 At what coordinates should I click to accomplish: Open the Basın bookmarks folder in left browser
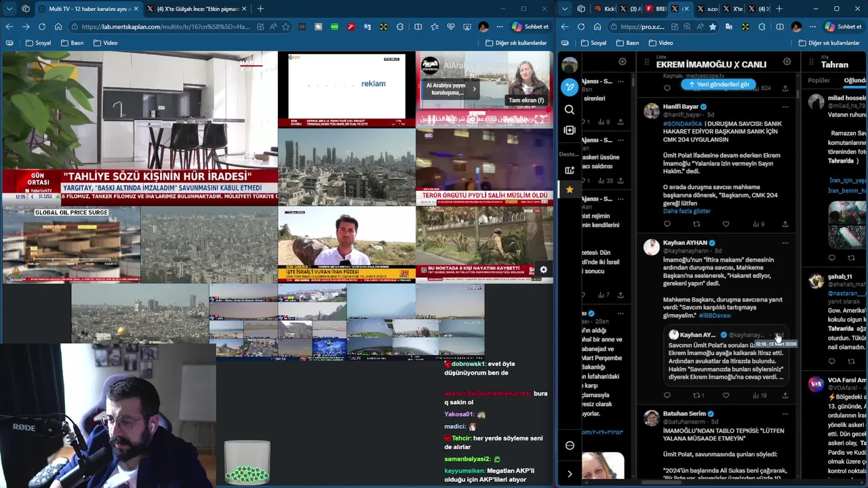[72, 43]
